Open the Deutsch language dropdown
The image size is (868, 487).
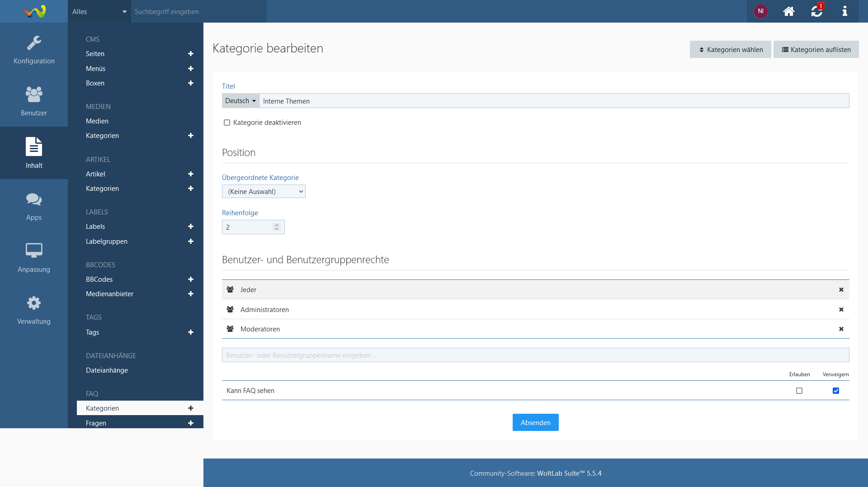pos(241,101)
